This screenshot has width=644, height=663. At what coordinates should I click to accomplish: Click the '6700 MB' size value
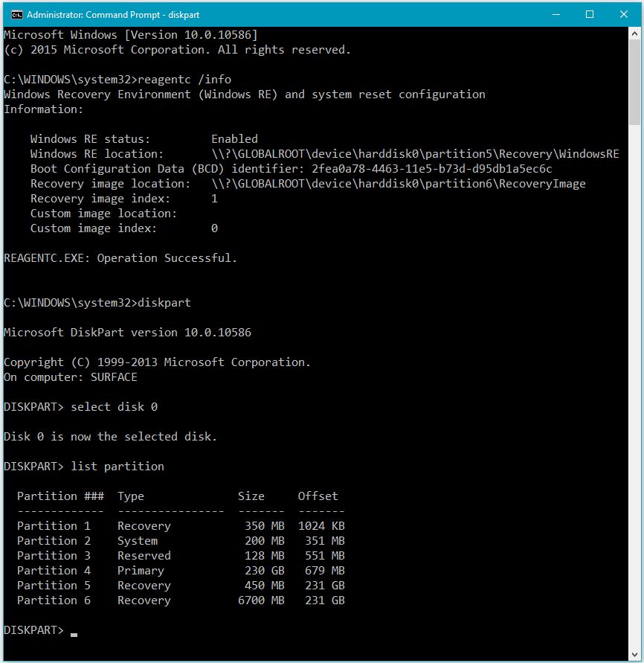coord(261,600)
